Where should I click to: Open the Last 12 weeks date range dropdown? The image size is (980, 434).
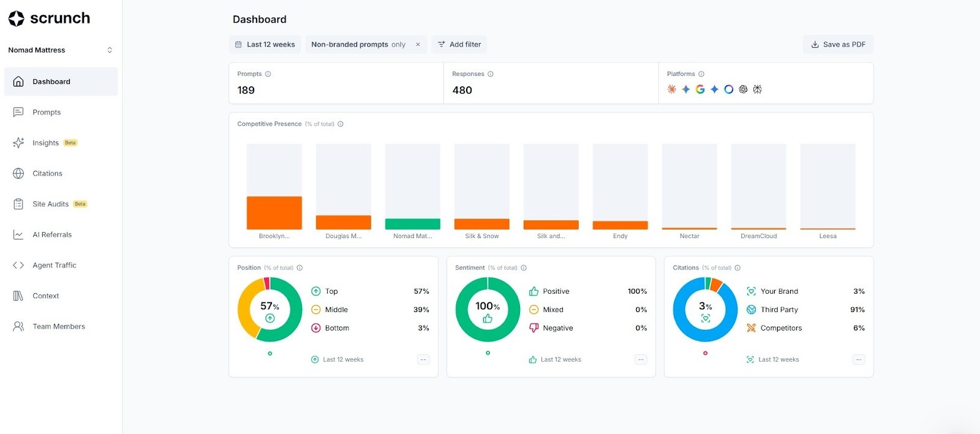coord(265,45)
